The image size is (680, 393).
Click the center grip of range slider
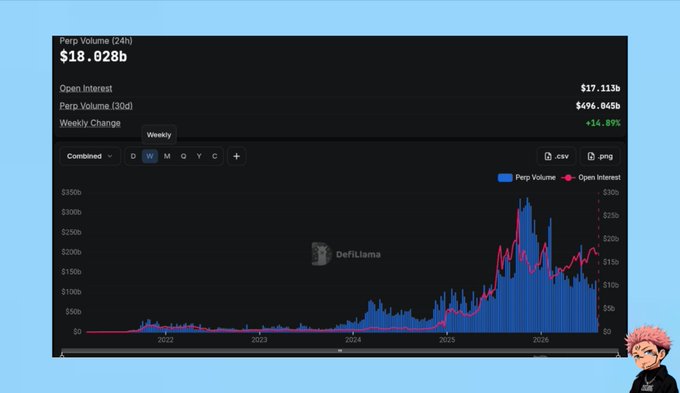[x=340, y=350]
